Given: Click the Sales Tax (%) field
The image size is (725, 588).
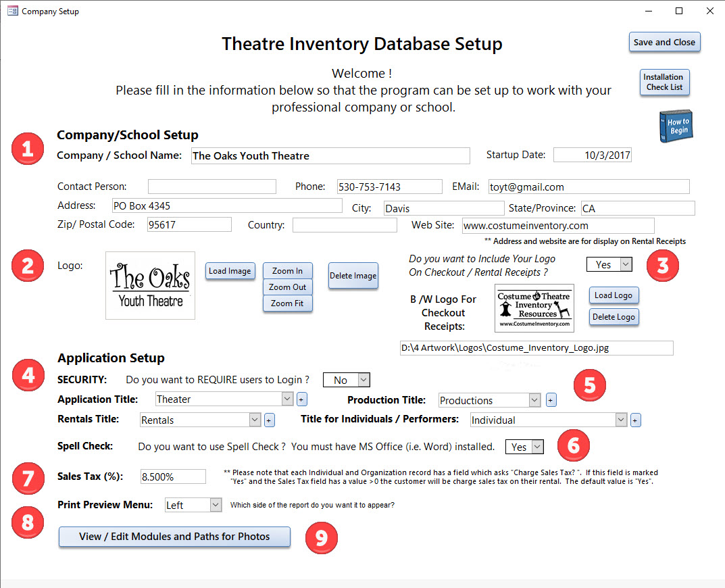Looking at the screenshot, I should coord(173,476).
